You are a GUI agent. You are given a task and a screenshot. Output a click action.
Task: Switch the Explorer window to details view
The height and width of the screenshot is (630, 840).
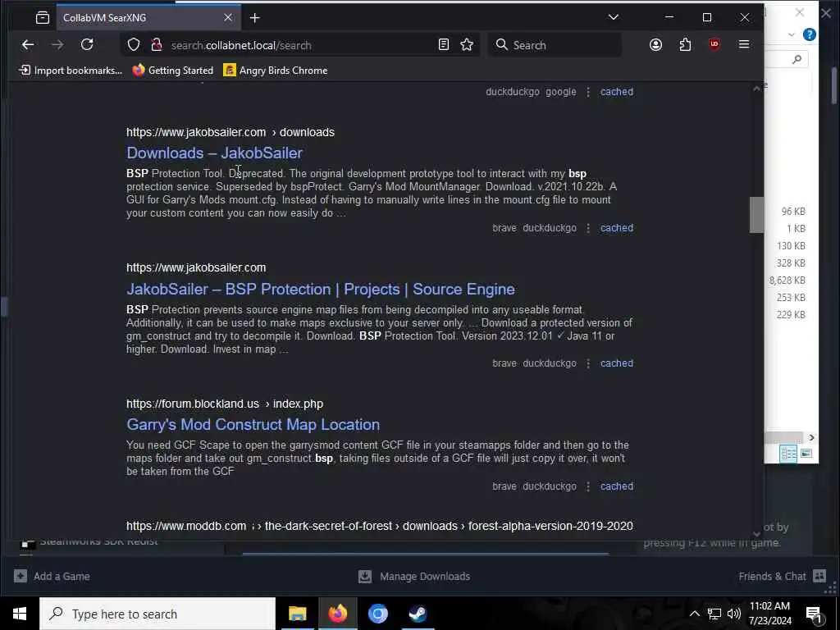[x=788, y=454]
